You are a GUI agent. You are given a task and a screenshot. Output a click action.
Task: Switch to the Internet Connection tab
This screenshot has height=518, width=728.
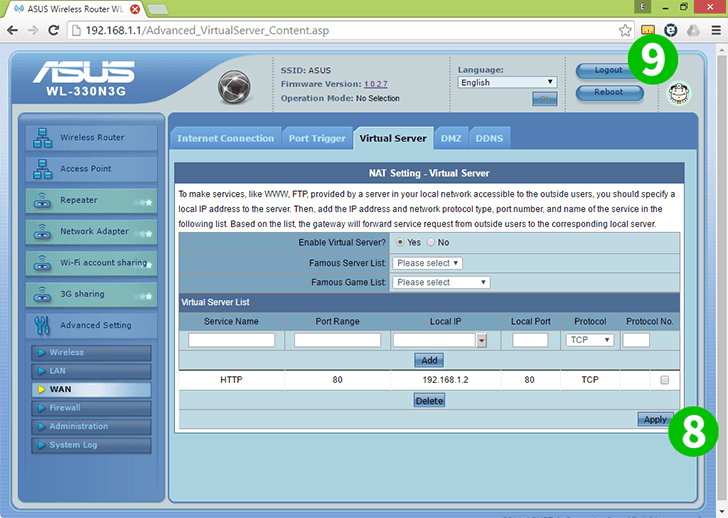[226, 138]
